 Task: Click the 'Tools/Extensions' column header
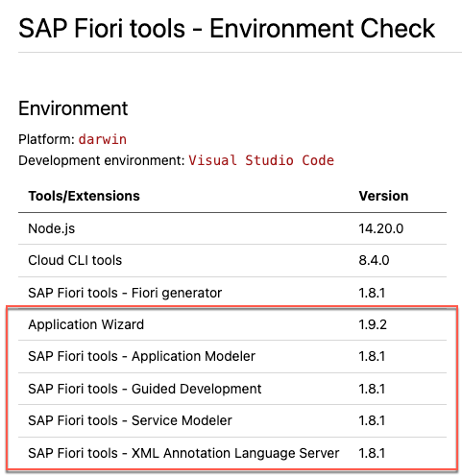coord(84,196)
